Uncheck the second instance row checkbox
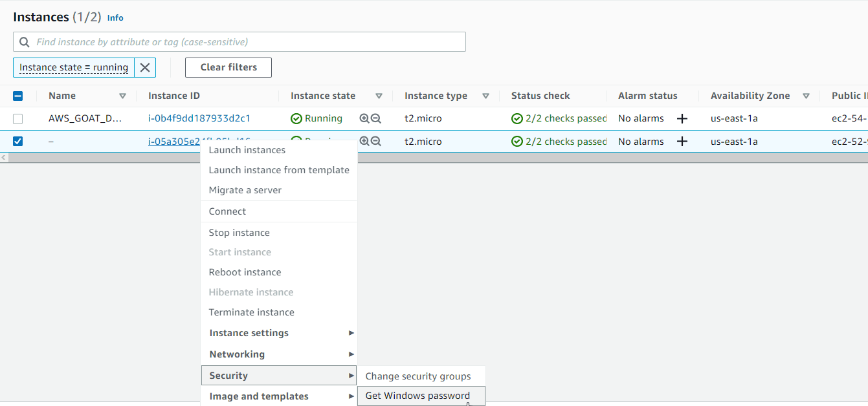Image resolution: width=868 pixels, height=406 pixels. 18,142
